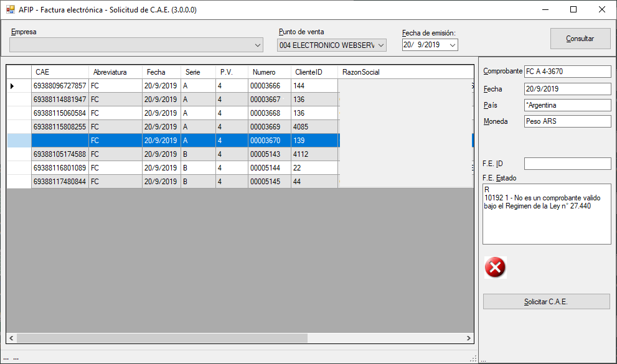The width and height of the screenshot is (617, 364).
Task: Select the row header of invoice 00005145
Action: [x=19, y=182]
